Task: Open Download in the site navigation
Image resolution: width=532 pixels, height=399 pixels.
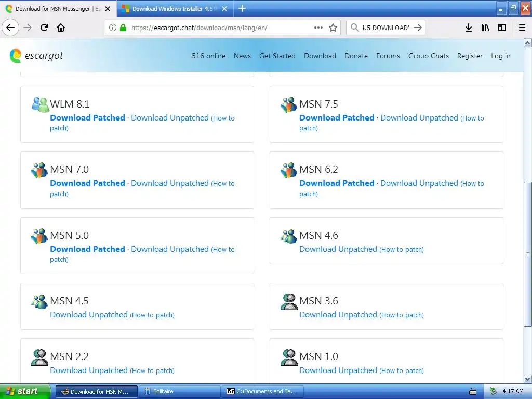Action: point(320,56)
